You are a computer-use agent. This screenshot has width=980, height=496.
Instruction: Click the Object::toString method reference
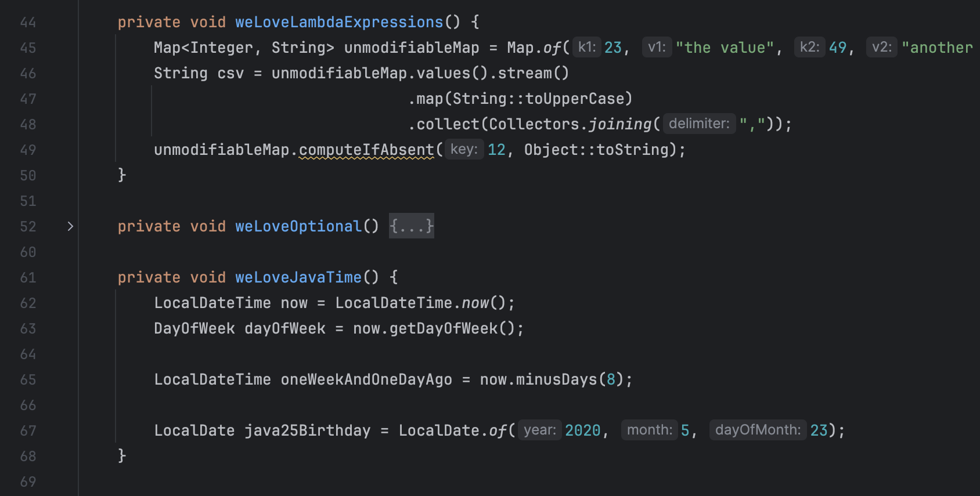point(597,150)
